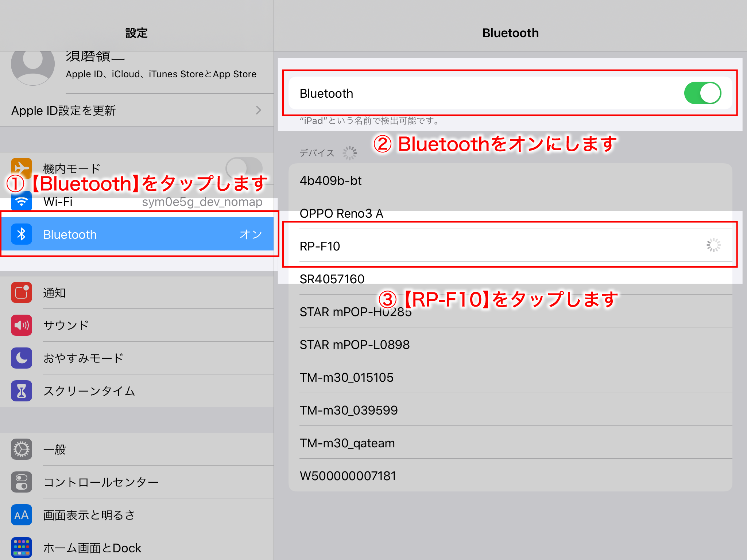The width and height of the screenshot is (747, 560).
Task: Tap the sound (サウンド) speaker icon
Action: (22, 325)
